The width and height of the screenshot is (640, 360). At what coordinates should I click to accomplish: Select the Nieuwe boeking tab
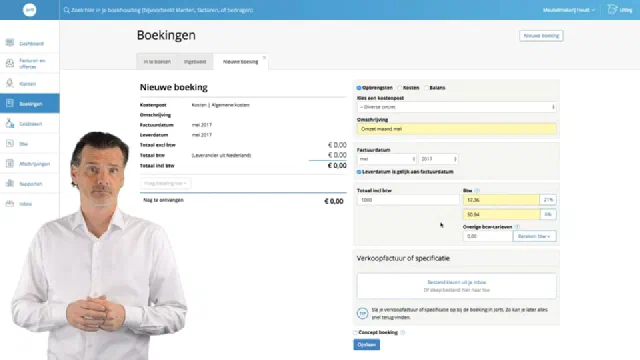(x=240, y=62)
